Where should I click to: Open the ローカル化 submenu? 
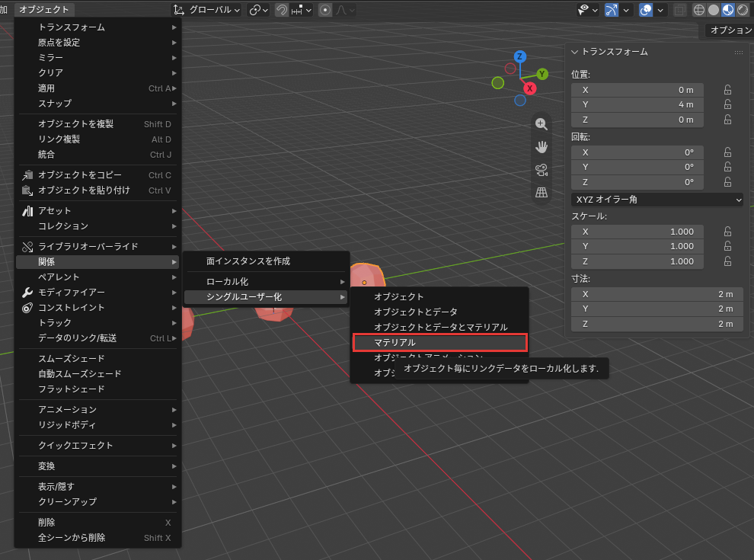tap(266, 281)
